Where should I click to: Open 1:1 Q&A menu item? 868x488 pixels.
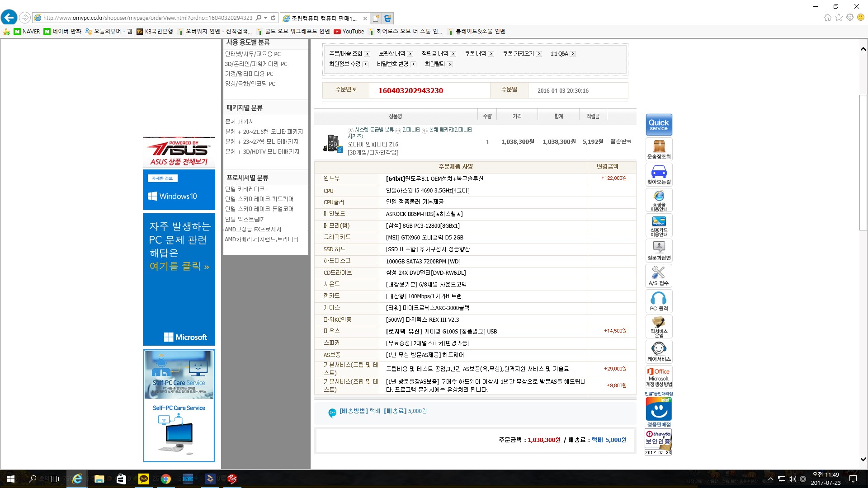(563, 54)
